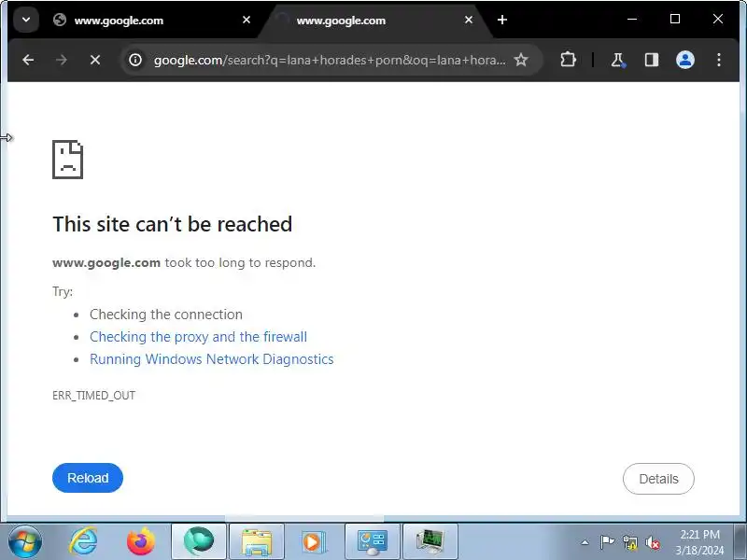Click the address bar URL

point(330,60)
